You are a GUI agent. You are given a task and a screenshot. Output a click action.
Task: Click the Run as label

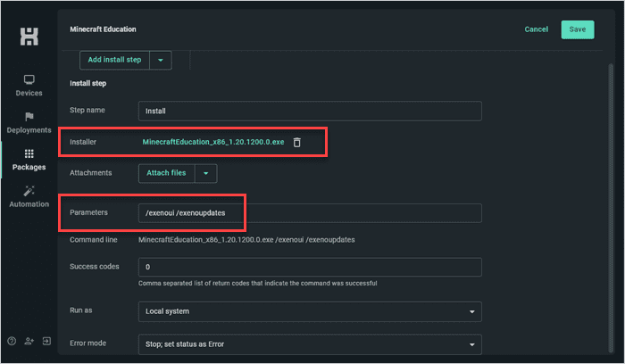(81, 310)
